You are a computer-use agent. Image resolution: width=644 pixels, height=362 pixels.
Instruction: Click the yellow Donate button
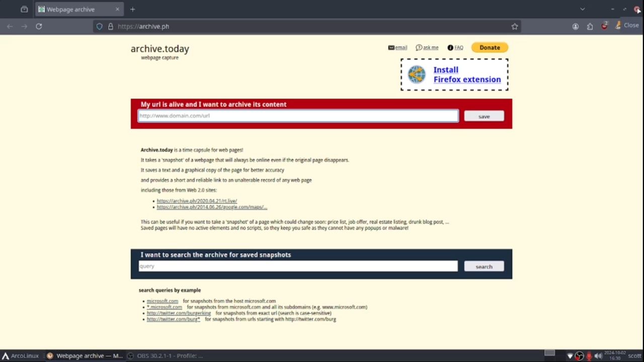490,47
